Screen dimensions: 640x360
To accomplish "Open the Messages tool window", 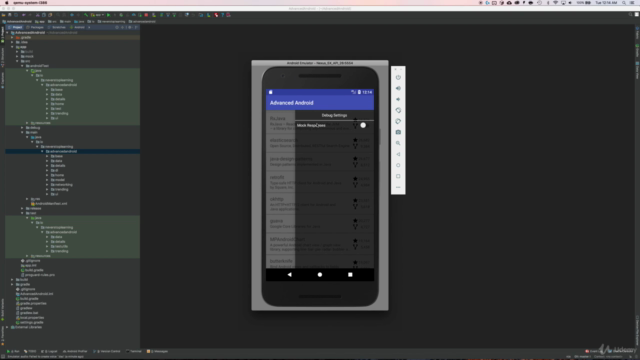I will 158,351.
